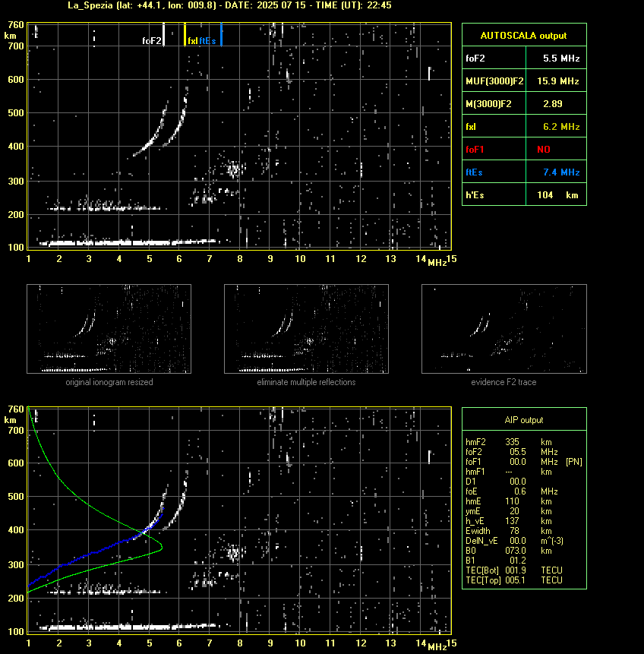Open the evidence F2 trace thumbnail
The height and width of the screenshot is (654, 644).
tap(504, 329)
